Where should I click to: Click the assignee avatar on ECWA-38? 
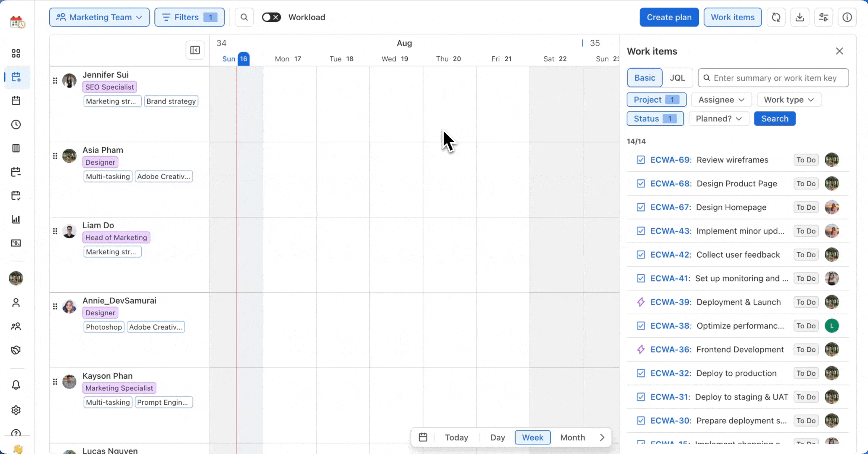(x=832, y=326)
